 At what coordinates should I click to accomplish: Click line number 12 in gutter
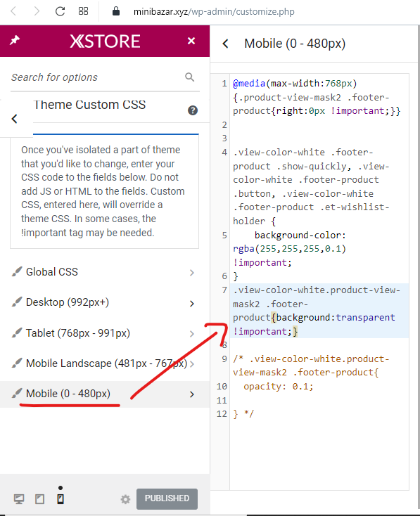pos(222,413)
